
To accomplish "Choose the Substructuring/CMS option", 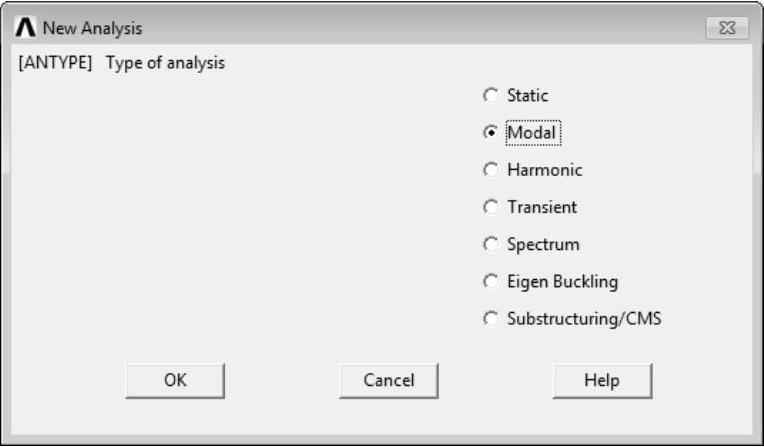I will tap(490, 319).
